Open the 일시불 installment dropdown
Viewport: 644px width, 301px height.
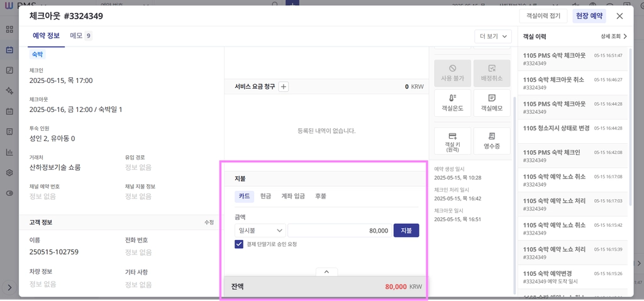tap(260, 231)
